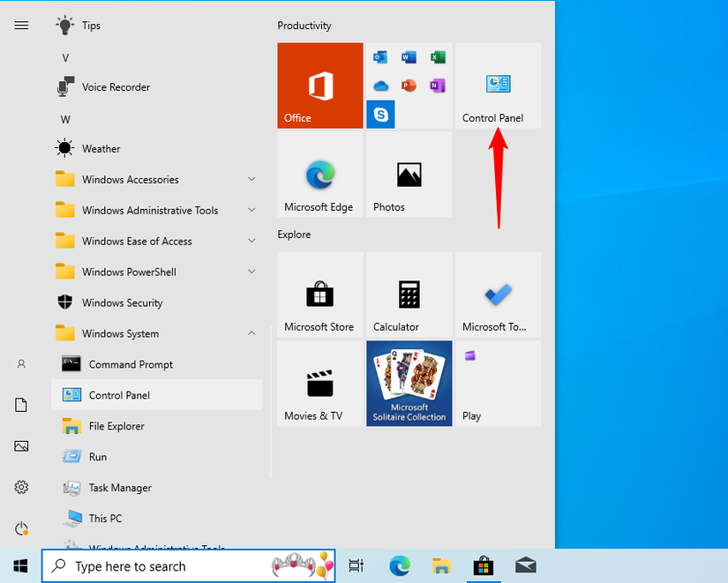Open the Calculator tile

[409, 295]
